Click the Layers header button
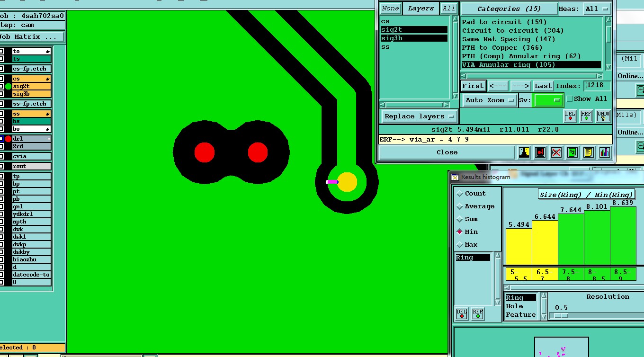644x357 pixels. (x=420, y=9)
